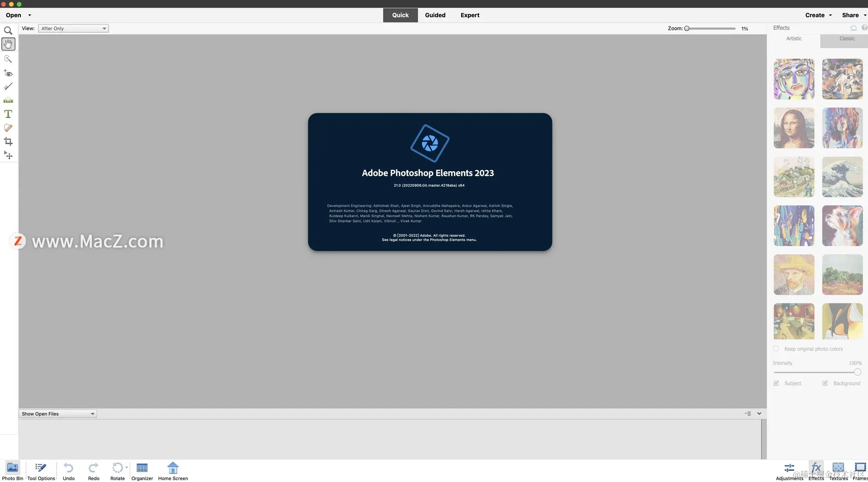The image size is (868, 482).
Task: Click the Adobe Photoshop Elements 2023 splash
Action: 430,182
